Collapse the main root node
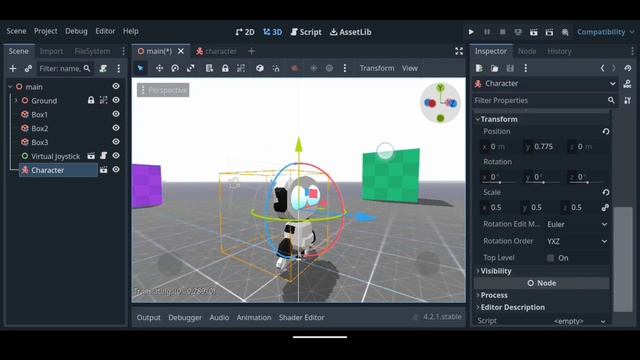The image size is (640, 360). (x=10, y=87)
